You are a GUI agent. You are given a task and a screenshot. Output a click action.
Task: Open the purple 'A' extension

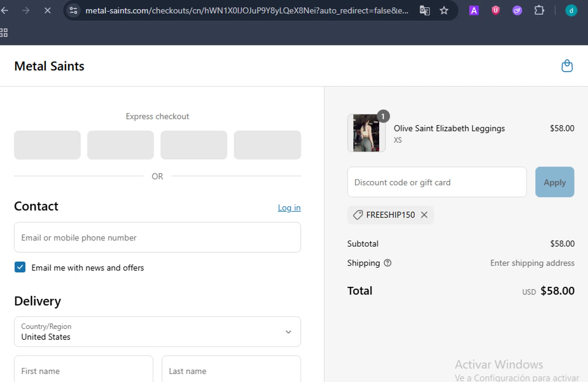(474, 11)
